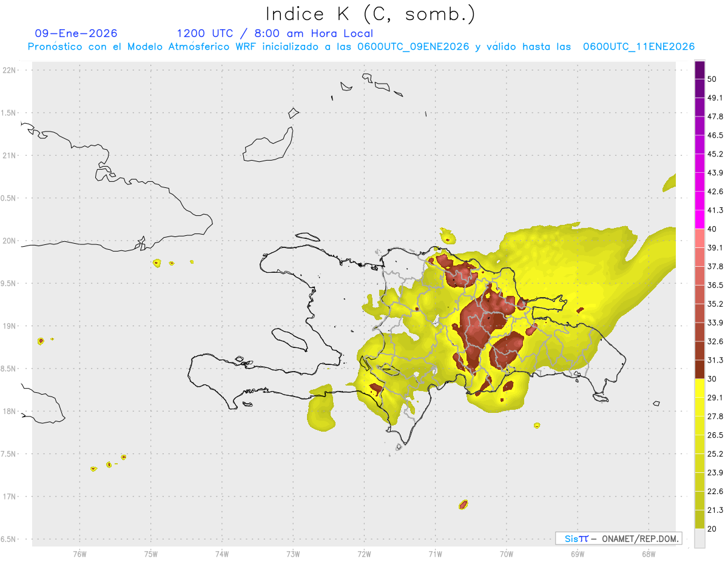Click the '17N' latitude label
The width and height of the screenshot is (728, 562).
[x=9, y=497]
